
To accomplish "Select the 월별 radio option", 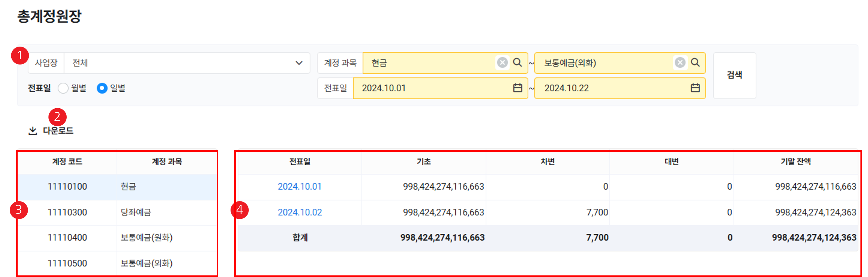I will tap(63, 88).
